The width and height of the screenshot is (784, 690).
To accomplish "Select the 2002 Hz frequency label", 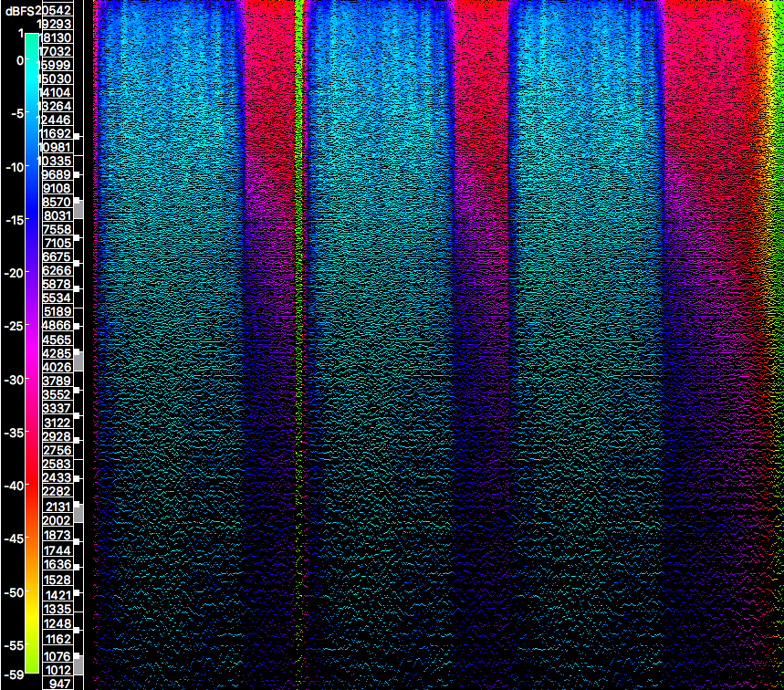I will (57, 520).
